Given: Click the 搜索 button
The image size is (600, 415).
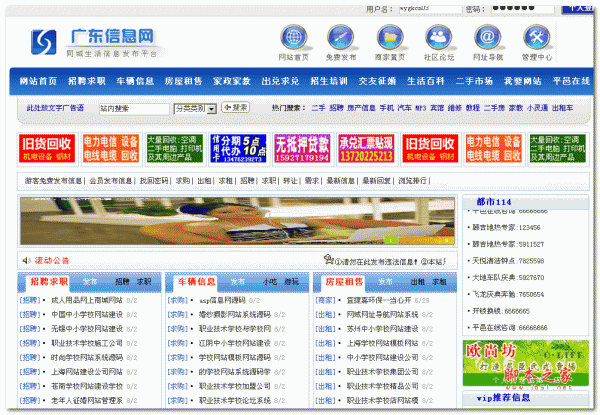Looking at the screenshot, I should pyautogui.click(x=236, y=107).
